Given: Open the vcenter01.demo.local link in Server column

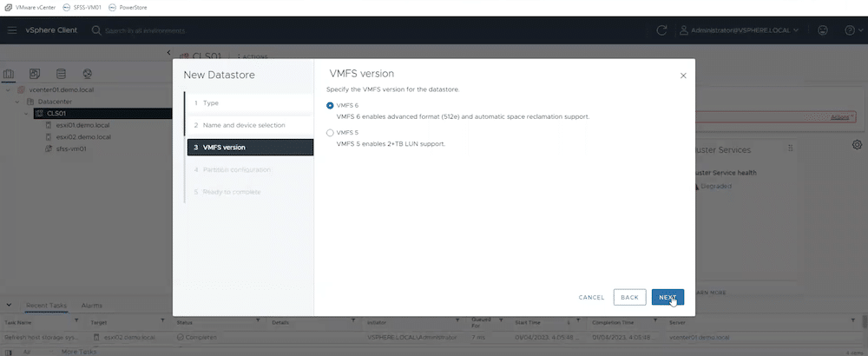Looking at the screenshot, I should point(699,337).
